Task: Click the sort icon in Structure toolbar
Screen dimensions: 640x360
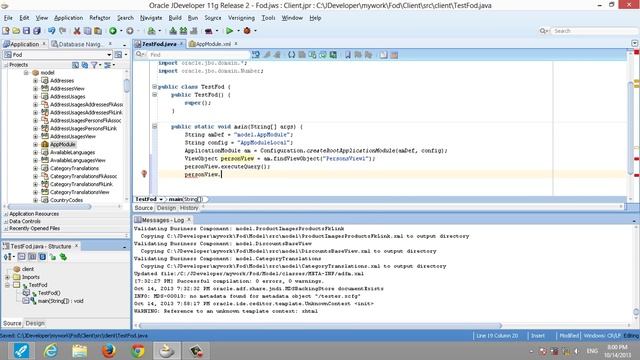Action: point(7,257)
